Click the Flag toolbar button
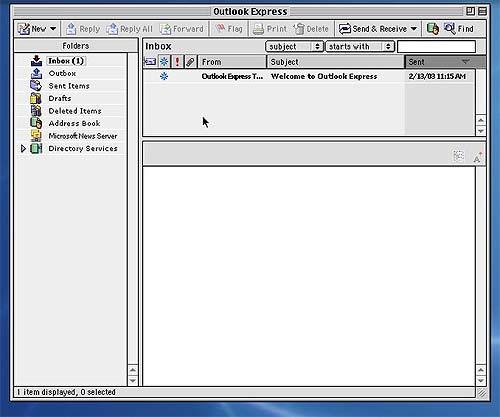The height and width of the screenshot is (417, 500). pos(229,29)
